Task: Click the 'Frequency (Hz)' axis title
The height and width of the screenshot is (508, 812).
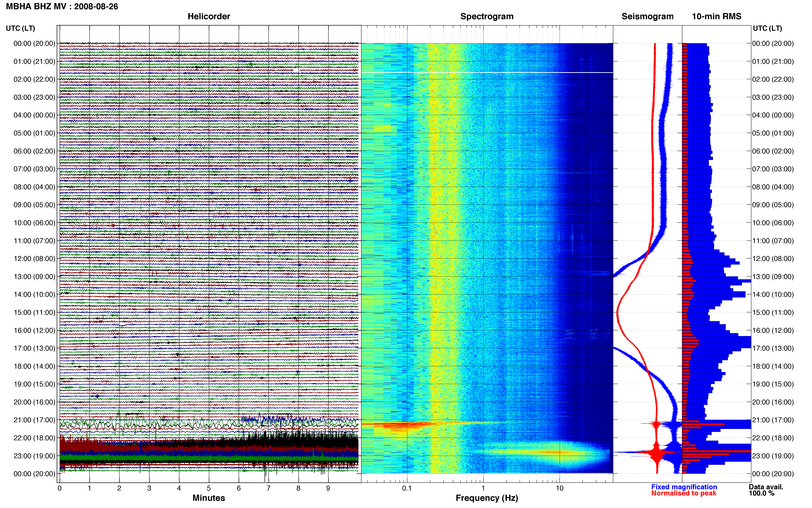Action: point(487,498)
